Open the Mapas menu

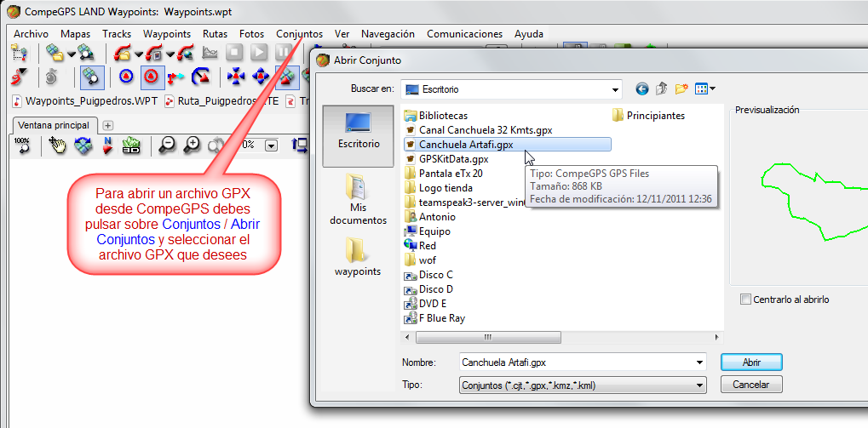coord(75,34)
